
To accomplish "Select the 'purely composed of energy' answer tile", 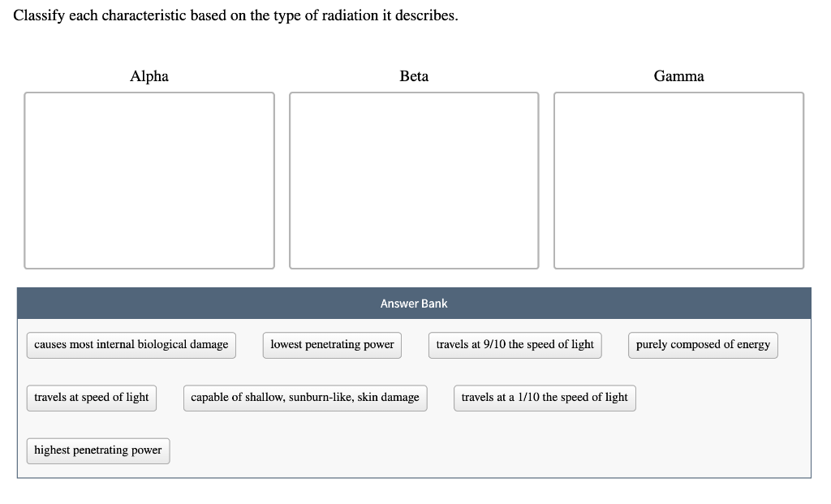I will point(703,344).
